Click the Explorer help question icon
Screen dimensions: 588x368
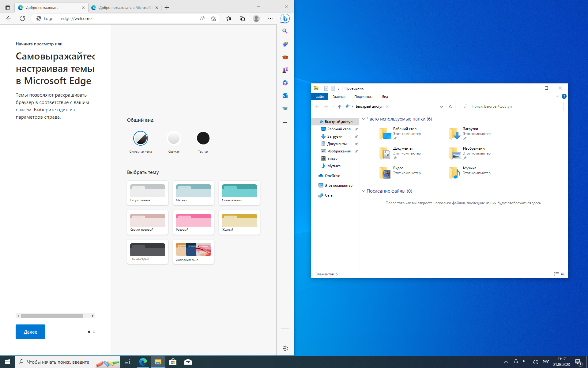point(564,96)
